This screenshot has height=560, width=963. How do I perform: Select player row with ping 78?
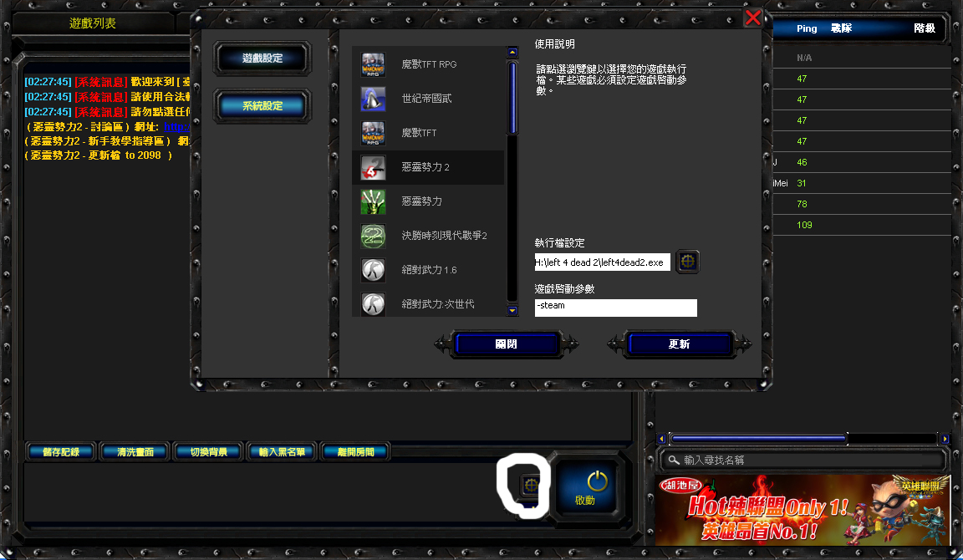862,204
